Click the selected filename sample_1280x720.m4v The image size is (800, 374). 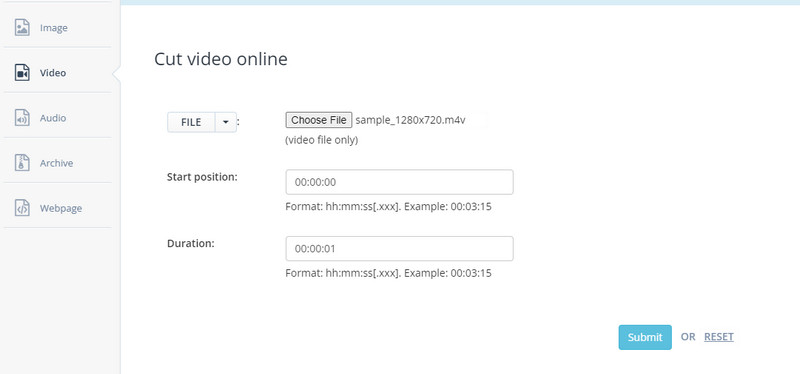(410, 120)
